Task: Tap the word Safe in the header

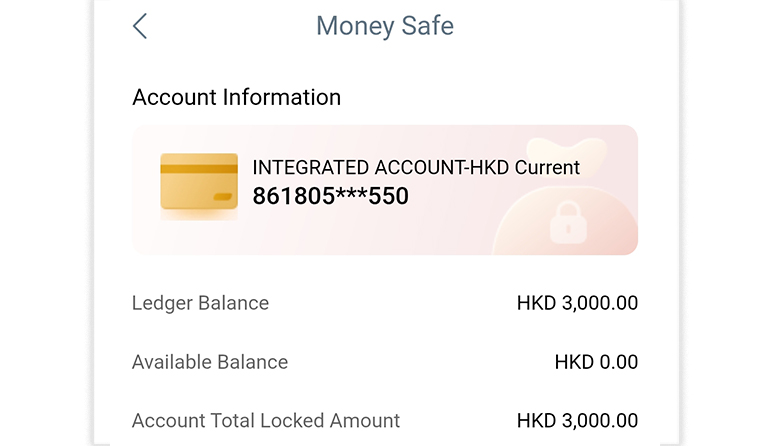Action: coord(425,26)
